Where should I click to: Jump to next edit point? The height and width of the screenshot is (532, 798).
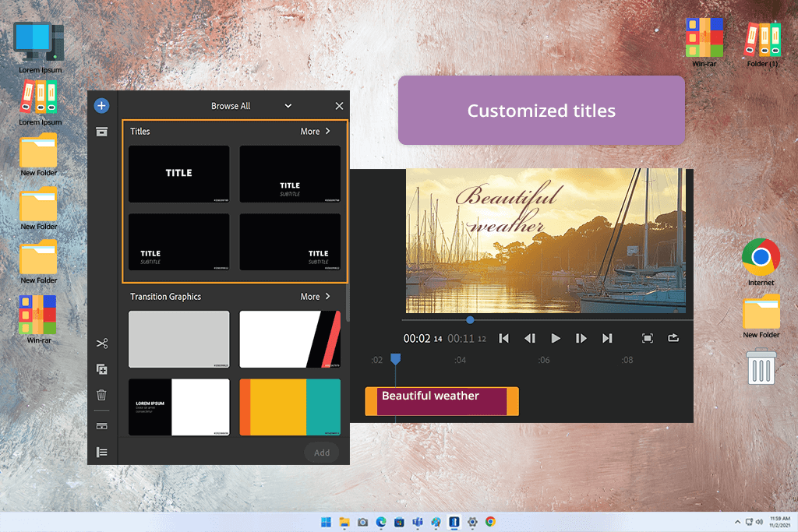pos(606,338)
